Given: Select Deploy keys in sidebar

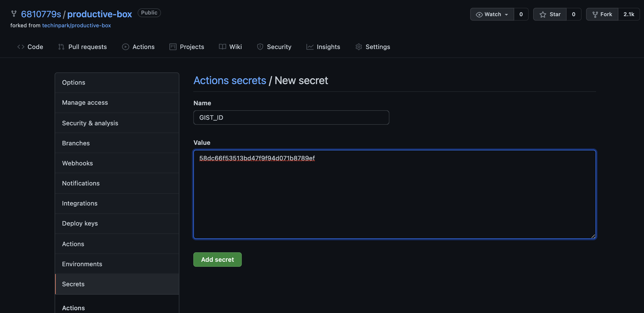Looking at the screenshot, I should (x=80, y=223).
